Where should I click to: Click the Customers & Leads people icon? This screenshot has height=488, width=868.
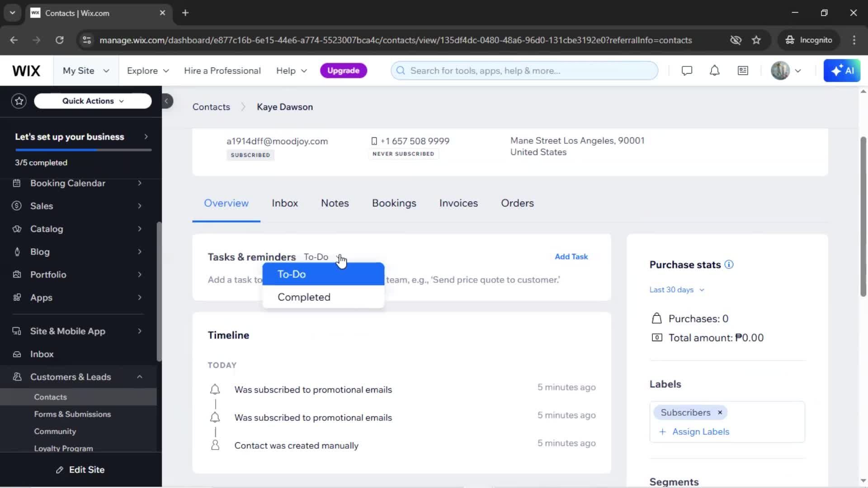(x=17, y=377)
